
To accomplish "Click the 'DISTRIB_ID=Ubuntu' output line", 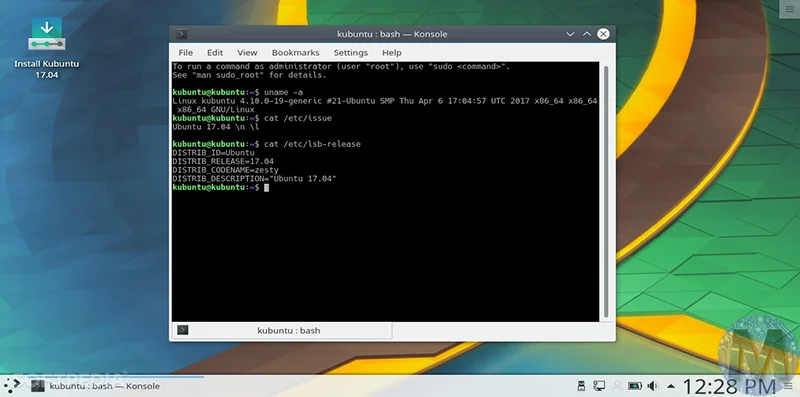I will [x=213, y=153].
